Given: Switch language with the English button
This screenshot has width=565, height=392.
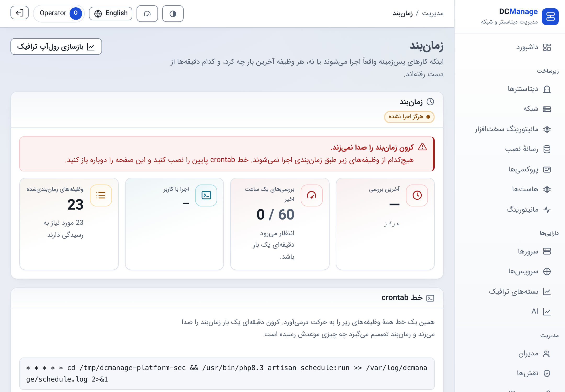Looking at the screenshot, I should click(x=111, y=13).
